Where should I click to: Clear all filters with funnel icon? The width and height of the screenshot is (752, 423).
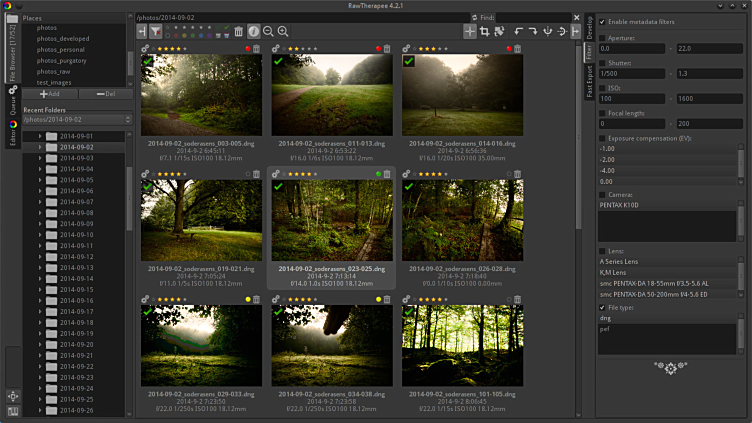coord(156,32)
